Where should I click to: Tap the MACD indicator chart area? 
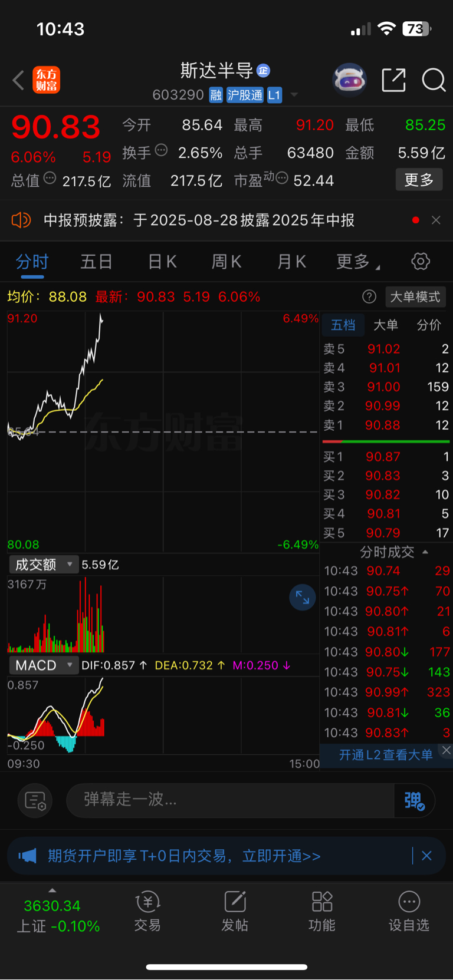point(163,715)
